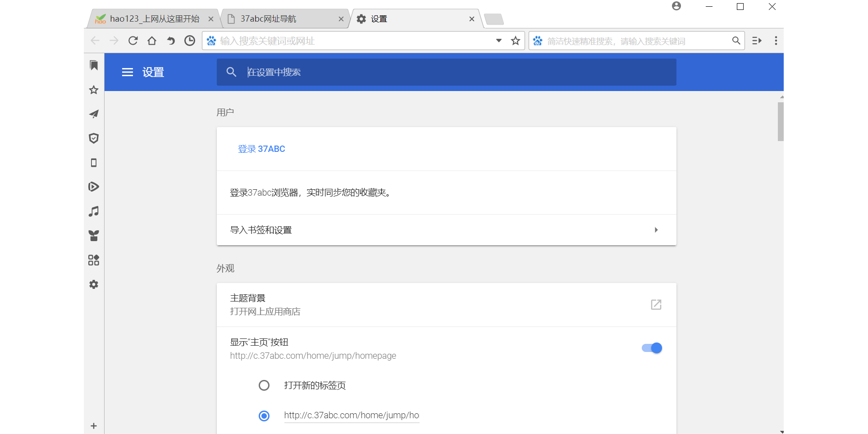The image size is (868, 434).
Task: Click the page vertical scrollbar thumb
Action: point(781,122)
